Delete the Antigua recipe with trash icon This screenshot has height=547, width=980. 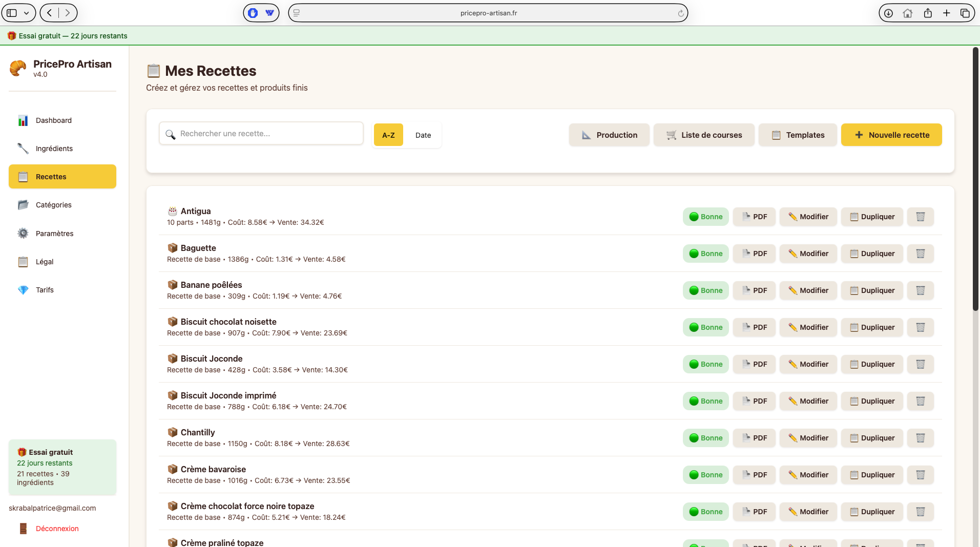coord(920,217)
